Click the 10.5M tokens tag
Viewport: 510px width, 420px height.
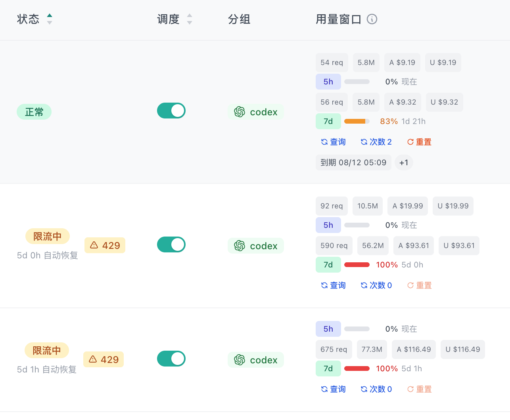(x=368, y=206)
